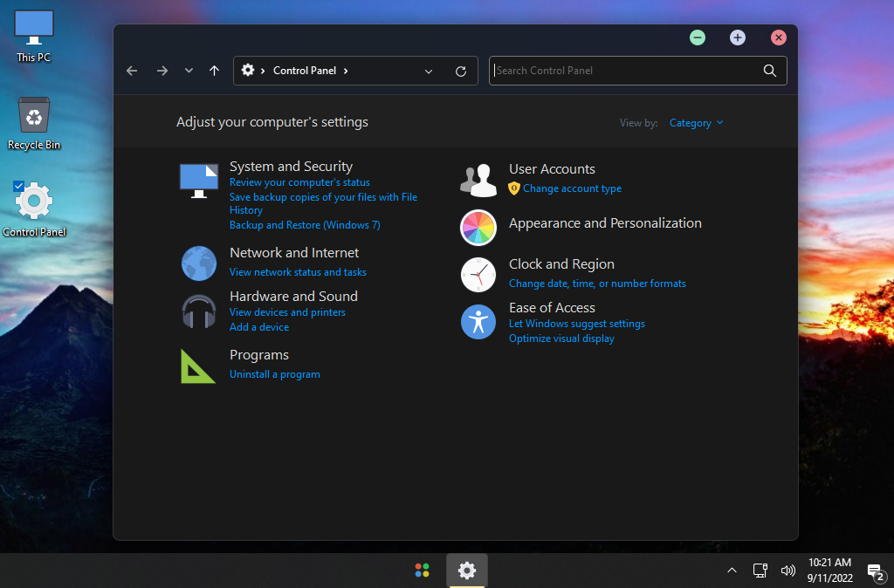Open the taskbar clock and date
This screenshot has width=894, height=588.
829,571
